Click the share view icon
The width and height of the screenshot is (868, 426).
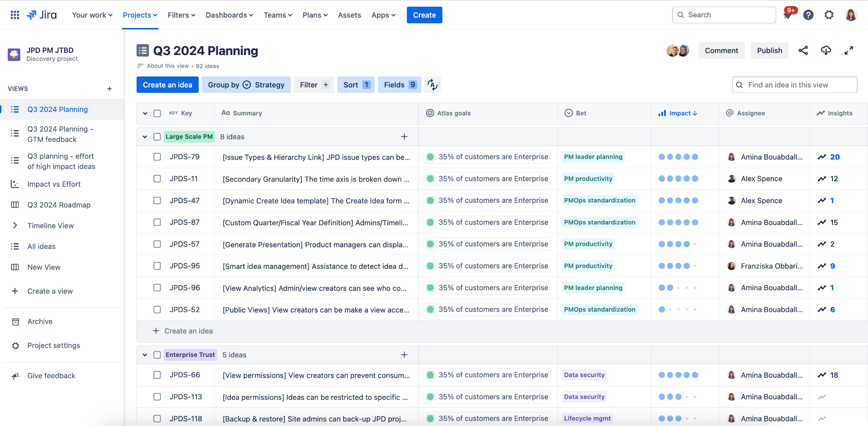pyautogui.click(x=803, y=51)
